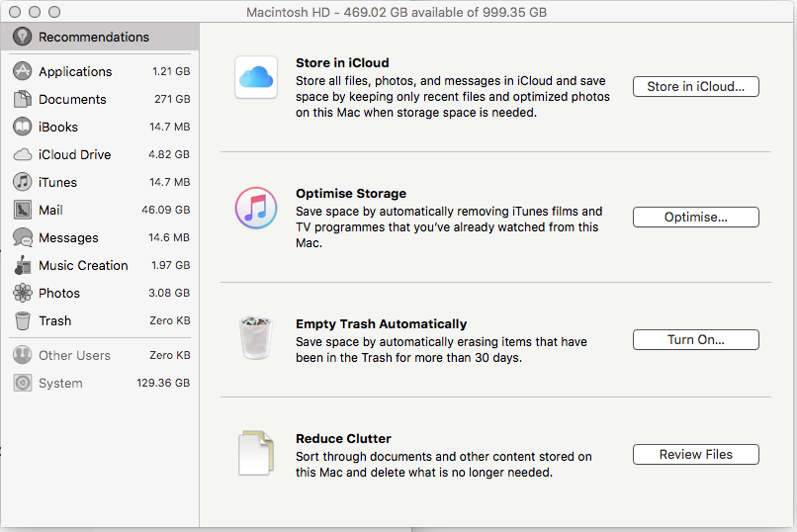The image size is (797, 532).
Task: Click the Mail stamp icon
Action: click(23, 210)
